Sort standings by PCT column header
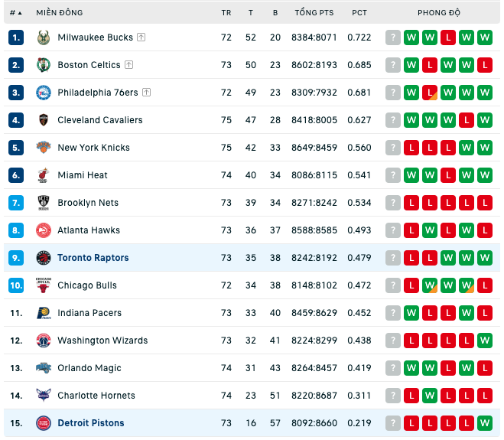This screenshot has height=440, width=504. pos(359,13)
